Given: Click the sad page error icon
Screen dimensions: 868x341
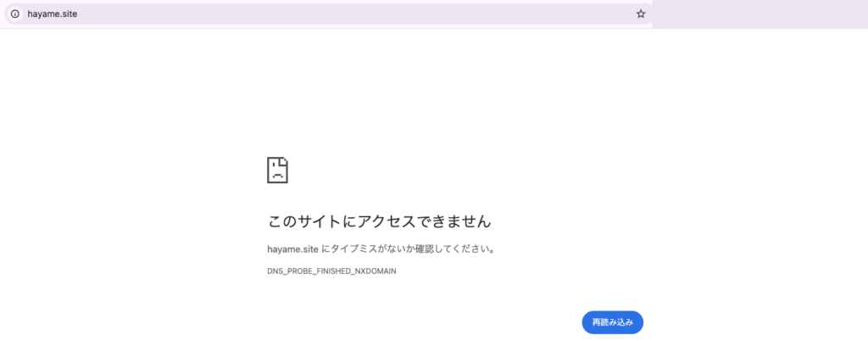Looking at the screenshot, I should coord(277,170).
